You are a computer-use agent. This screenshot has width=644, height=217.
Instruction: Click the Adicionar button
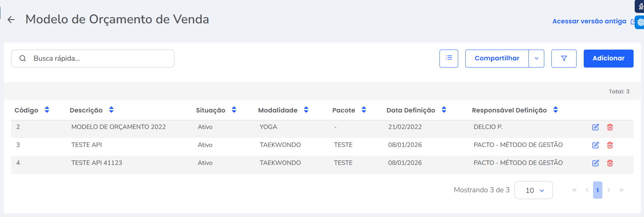608,58
